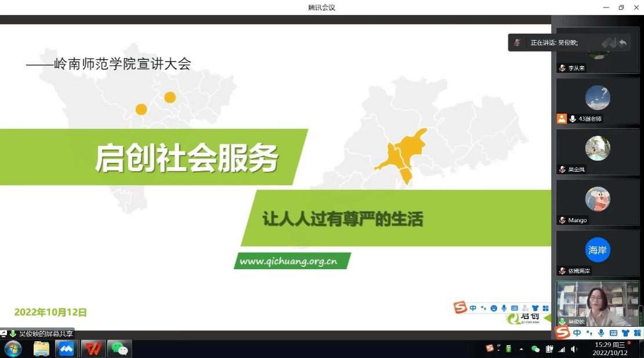Open Tencent Meeting from the taskbar

pos(66,349)
